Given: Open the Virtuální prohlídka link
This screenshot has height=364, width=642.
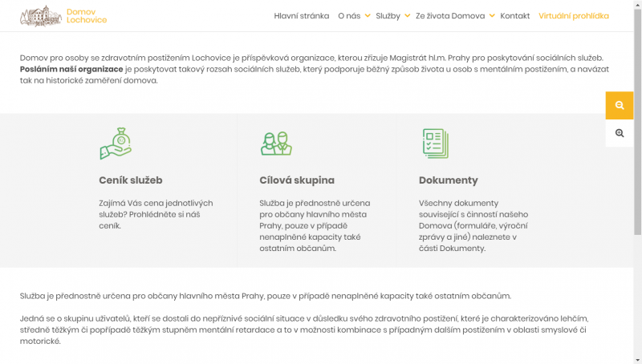Looking at the screenshot, I should coord(573,16).
